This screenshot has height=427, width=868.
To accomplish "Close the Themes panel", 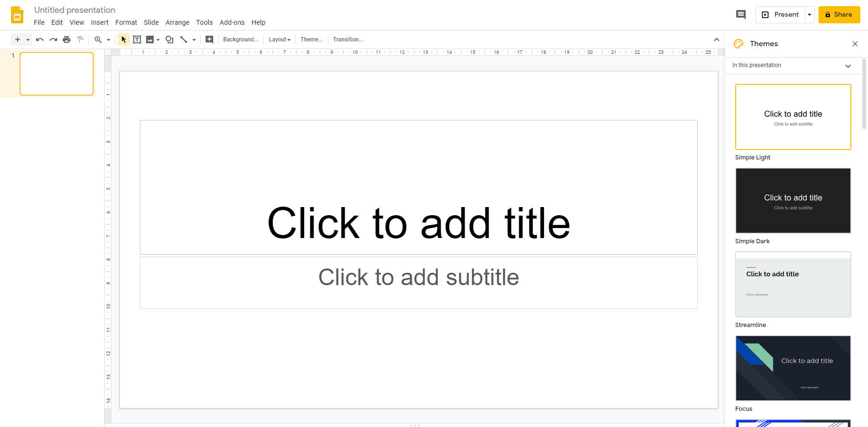I will [855, 44].
